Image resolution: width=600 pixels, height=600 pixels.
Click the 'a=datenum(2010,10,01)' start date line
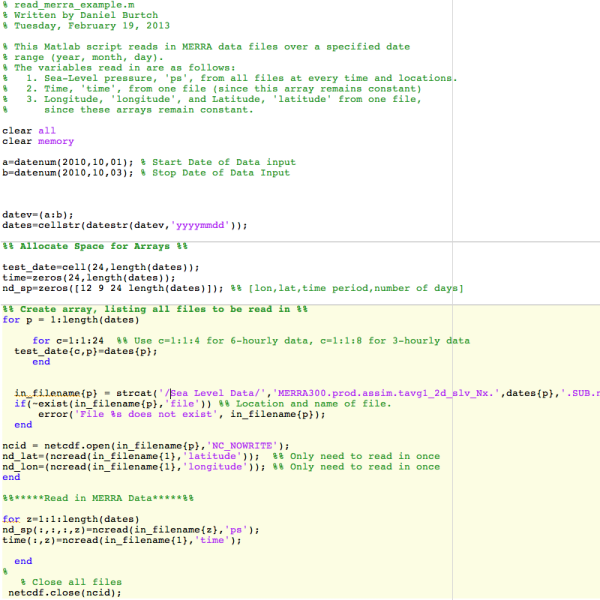[x=68, y=162]
